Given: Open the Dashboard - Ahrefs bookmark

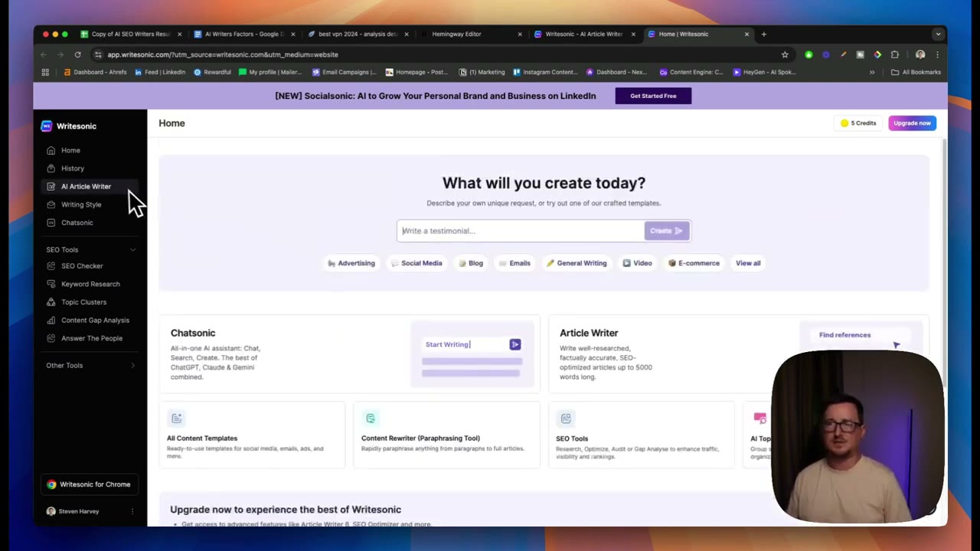Looking at the screenshot, I should point(95,73).
